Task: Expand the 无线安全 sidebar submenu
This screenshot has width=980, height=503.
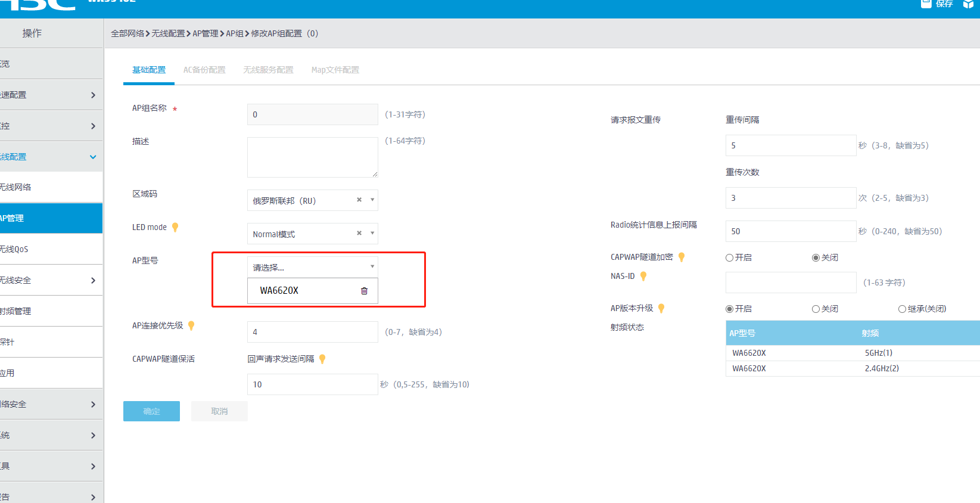Action: 51,280
